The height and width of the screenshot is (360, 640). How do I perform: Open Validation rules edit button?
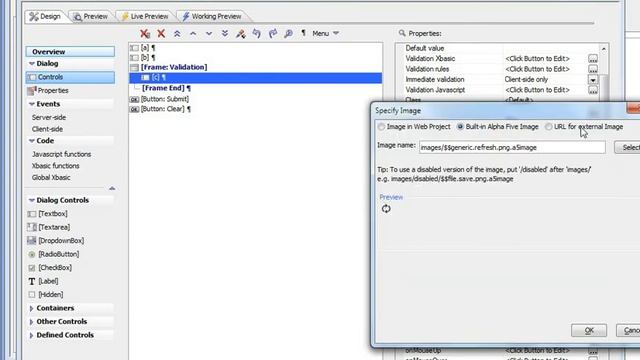593,69
